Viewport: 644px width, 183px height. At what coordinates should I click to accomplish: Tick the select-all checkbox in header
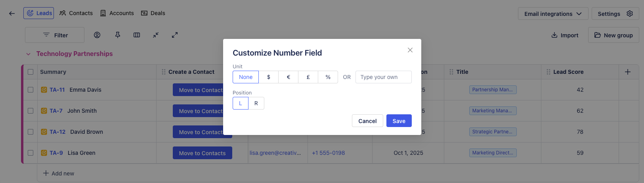tap(31, 72)
